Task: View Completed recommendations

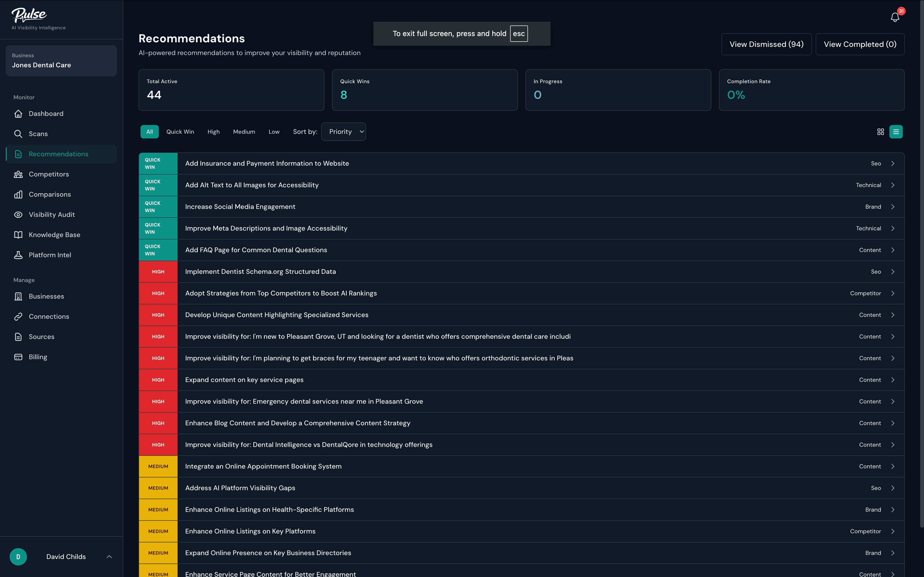Action: tap(860, 44)
